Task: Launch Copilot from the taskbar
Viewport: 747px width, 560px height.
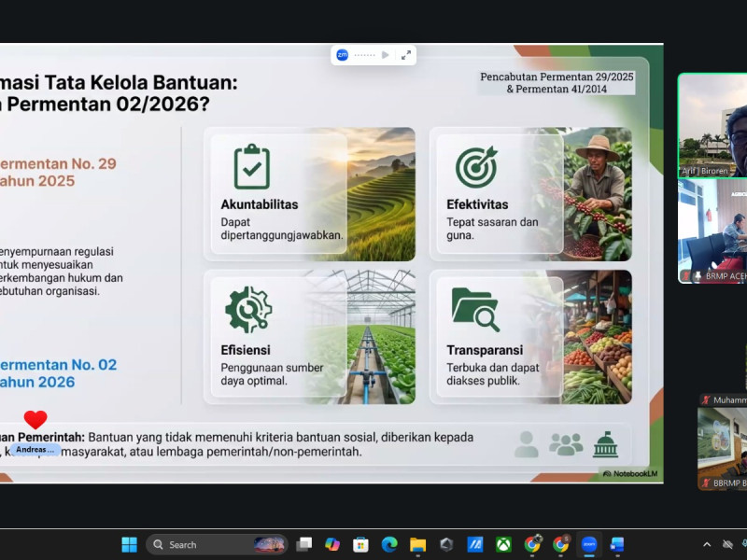Action: click(x=332, y=544)
